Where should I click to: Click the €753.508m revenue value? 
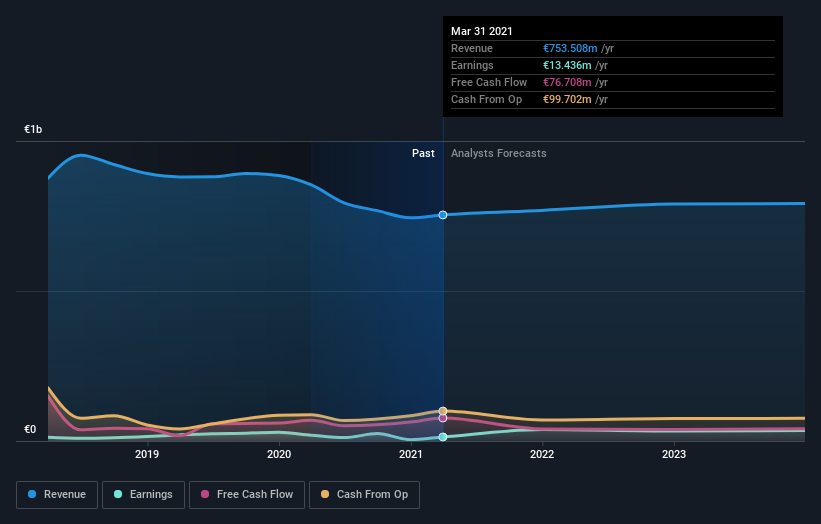click(570, 48)
